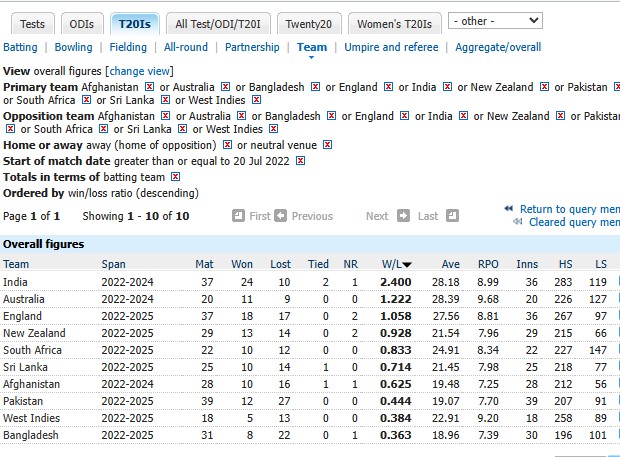Viewport: 620px width, 457px height.
Task: Sort table by Ave column
Action: click(x=451, y=264)
